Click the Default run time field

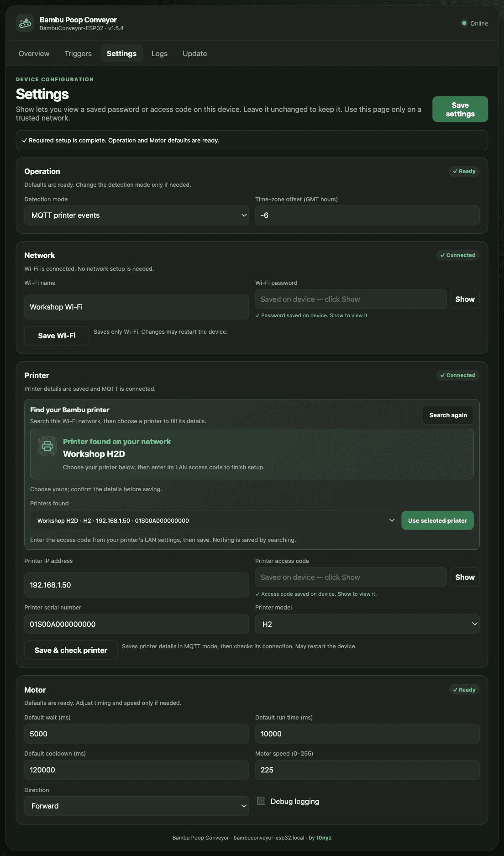pyautogui.click(x=367, y=734)
